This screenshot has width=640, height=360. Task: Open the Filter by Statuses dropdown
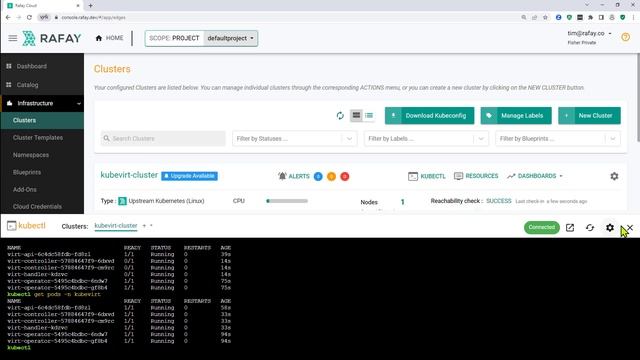coord(294,139)
